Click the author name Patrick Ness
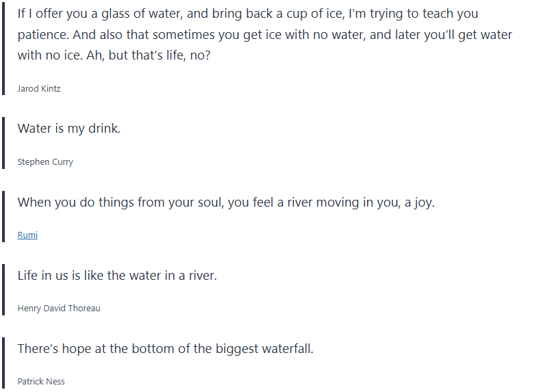The width and height of the screenshot is (554, 392). coord(41,382)
